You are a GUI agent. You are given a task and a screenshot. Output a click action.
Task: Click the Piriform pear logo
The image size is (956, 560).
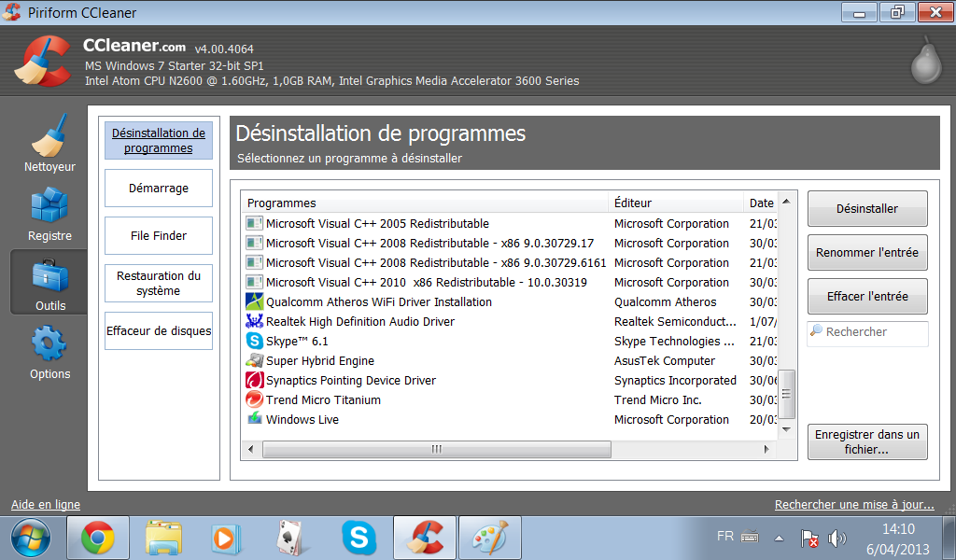point(925,61)
